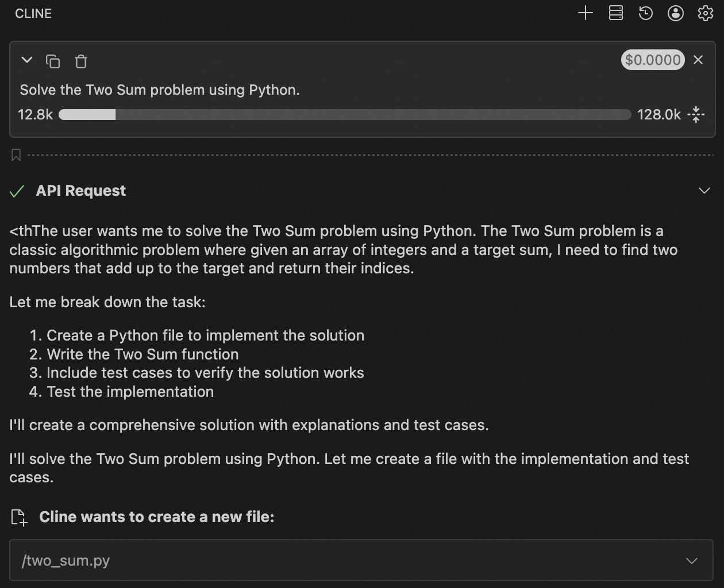724x588 pixels.
Task: Click the API Request header label
Action: [80, 191]
